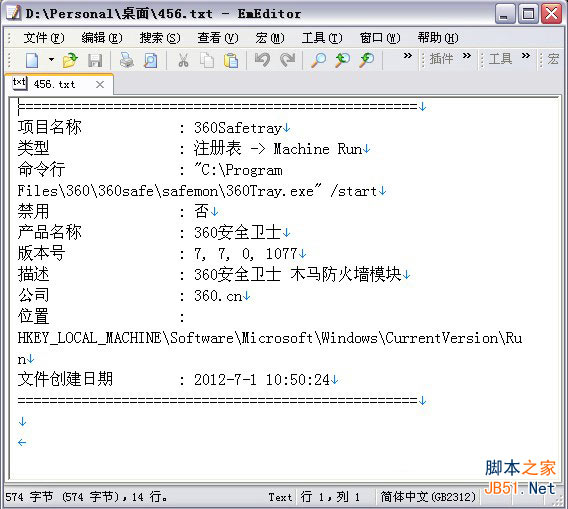Open the New file dropdown arrow
This screenshot has height=509, width=568.
click(51, 59)
